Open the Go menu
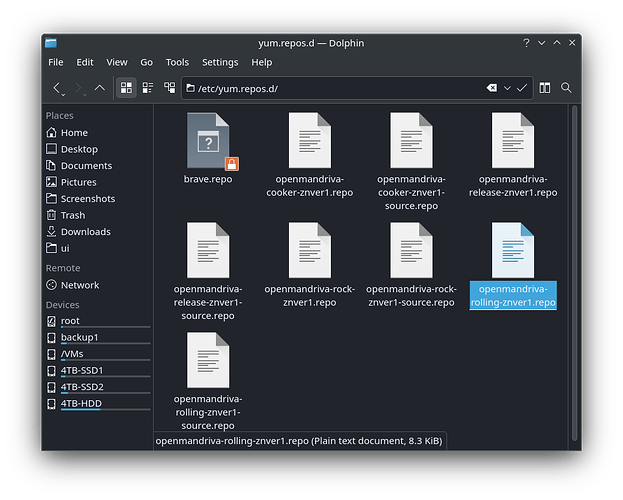 pos(146,62)
